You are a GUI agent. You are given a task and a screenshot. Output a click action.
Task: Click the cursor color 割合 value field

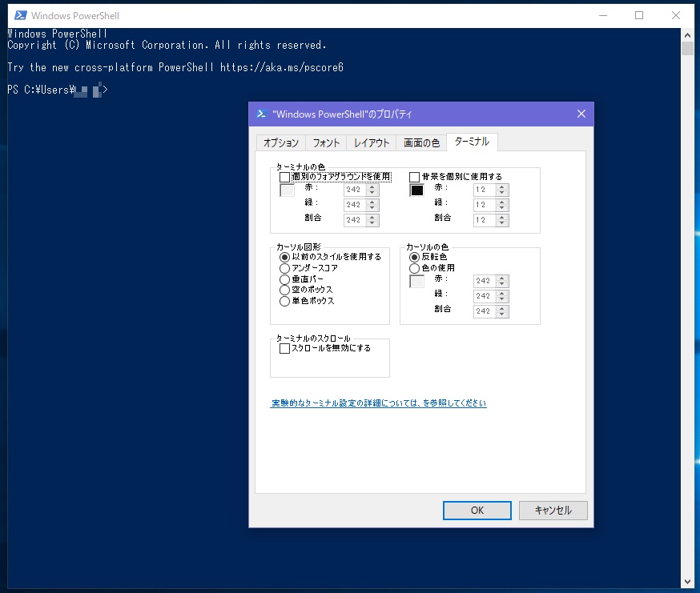[485, 311]
